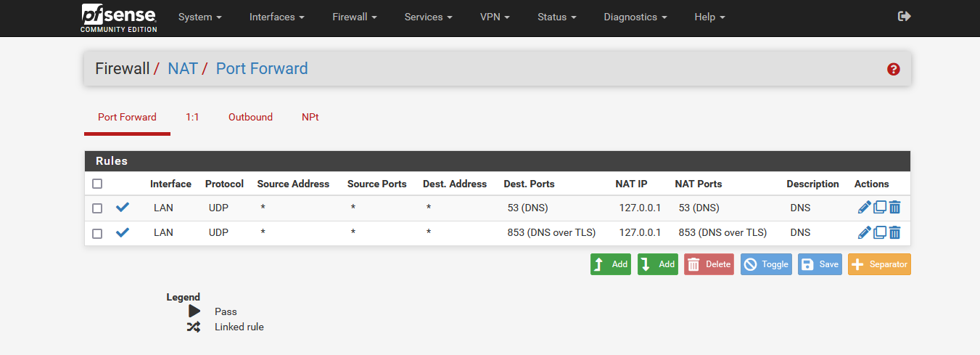Viewport: 980px width, 355px height.
Task: Toggle enabled checkmark on port 53 rule
Action: click(x=123, y=208)
